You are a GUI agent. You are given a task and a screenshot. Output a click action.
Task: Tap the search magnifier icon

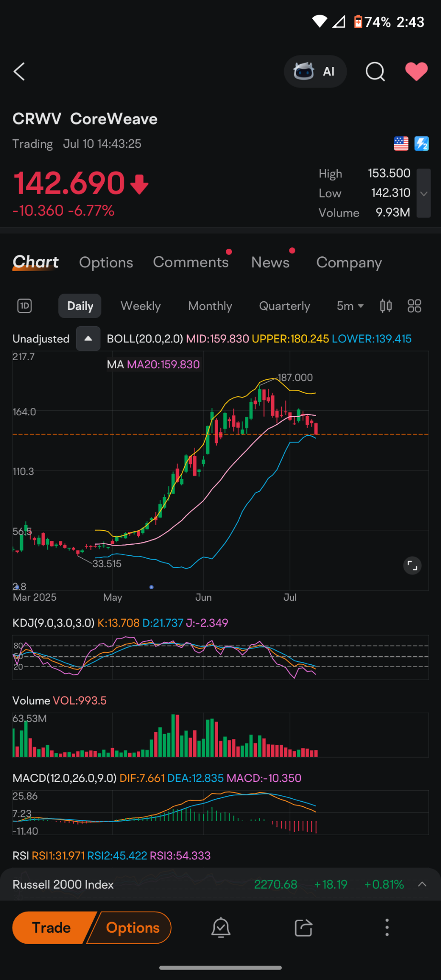click(x=375, y=72)
